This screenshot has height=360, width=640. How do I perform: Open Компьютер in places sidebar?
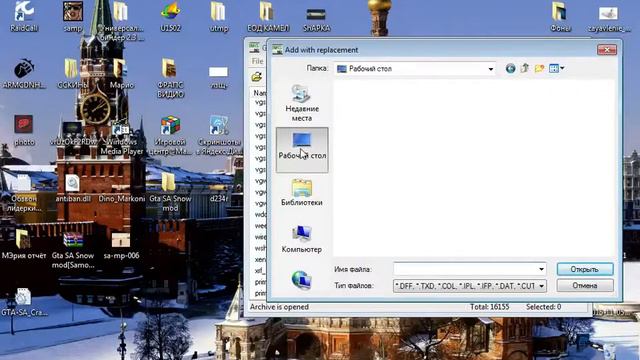[302, 239]
